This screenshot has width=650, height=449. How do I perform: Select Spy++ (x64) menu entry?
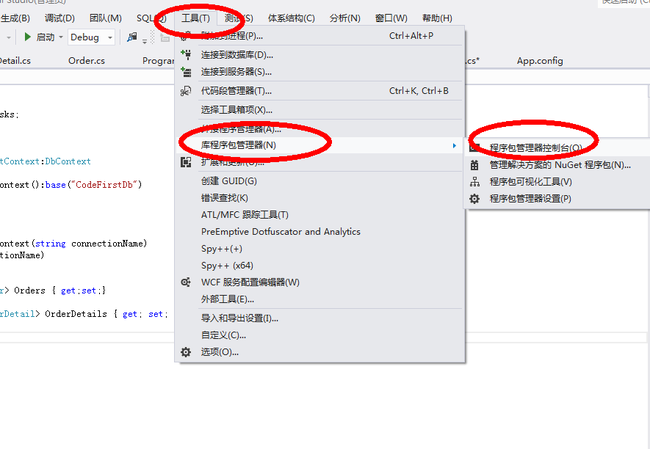click(x=319, y=265)
